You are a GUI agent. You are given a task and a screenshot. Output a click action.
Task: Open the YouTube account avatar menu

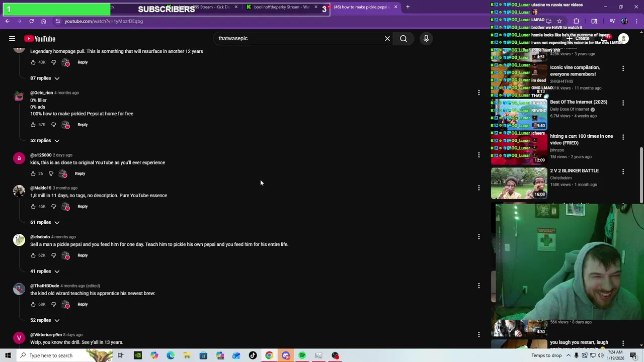623,39
